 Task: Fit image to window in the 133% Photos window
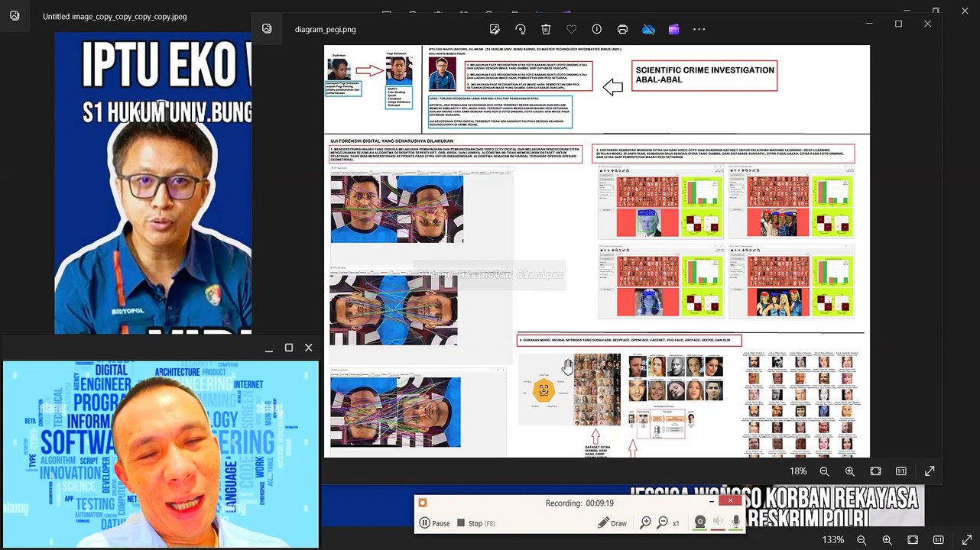[913, 540]
